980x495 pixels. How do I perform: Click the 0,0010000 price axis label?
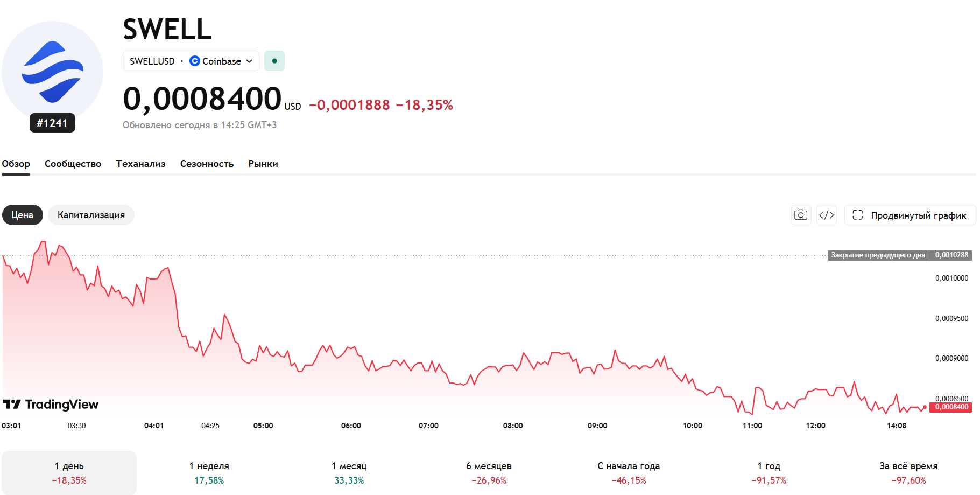tap(951, 278)
